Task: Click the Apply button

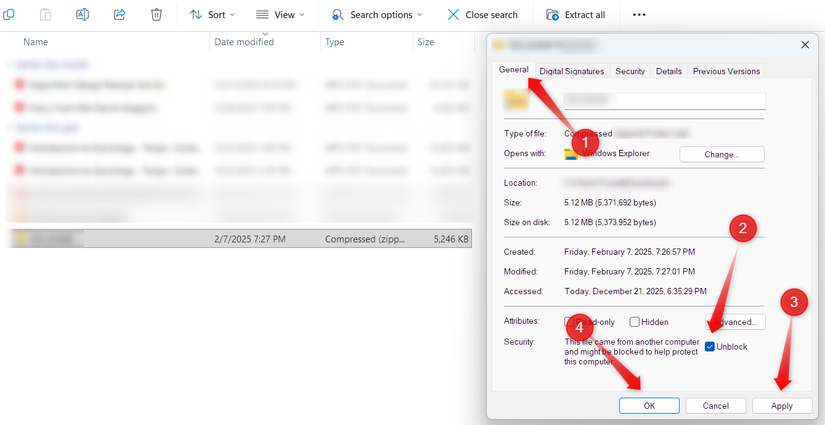Action: pyautogui.click(x=782, y=406)
